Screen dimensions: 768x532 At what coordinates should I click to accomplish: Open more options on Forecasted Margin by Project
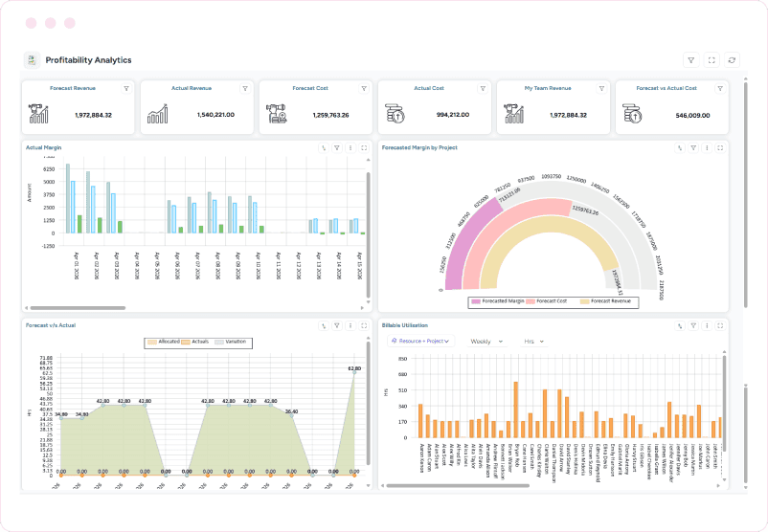click(707, 147)
